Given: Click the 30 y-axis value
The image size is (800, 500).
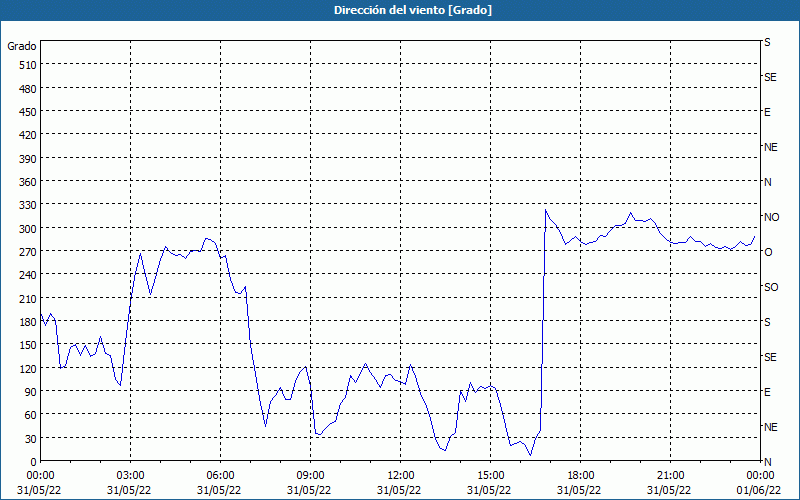Looking at the screenshot, I should pyautogui.click(x=31, y=439).
